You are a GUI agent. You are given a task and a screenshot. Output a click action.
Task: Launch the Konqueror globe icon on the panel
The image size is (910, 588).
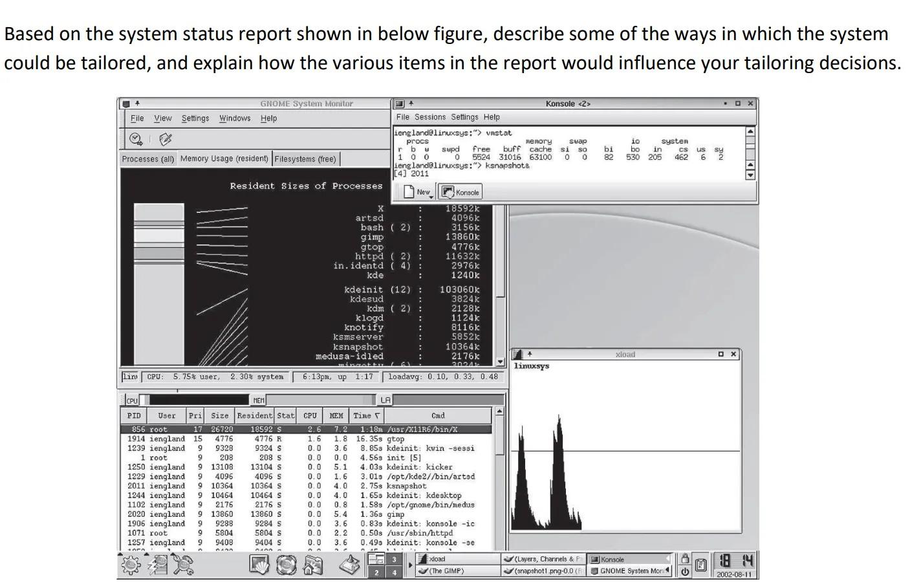(x=286, y=565)
